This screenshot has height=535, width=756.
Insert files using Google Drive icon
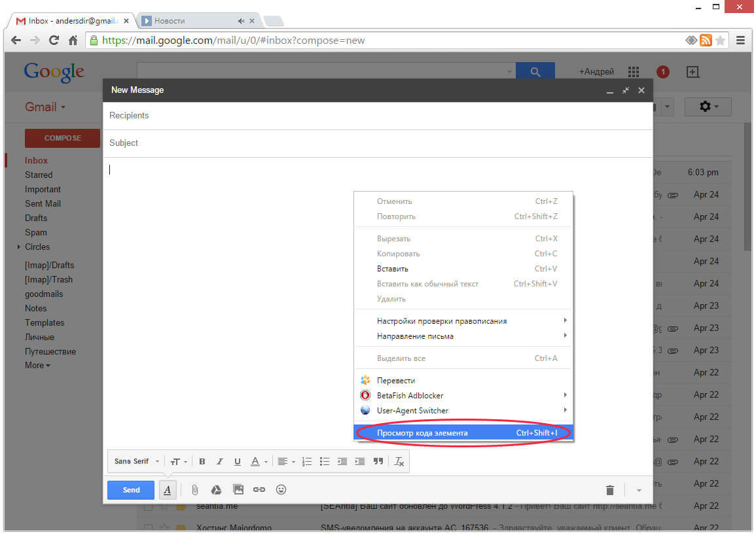(216, 490)
